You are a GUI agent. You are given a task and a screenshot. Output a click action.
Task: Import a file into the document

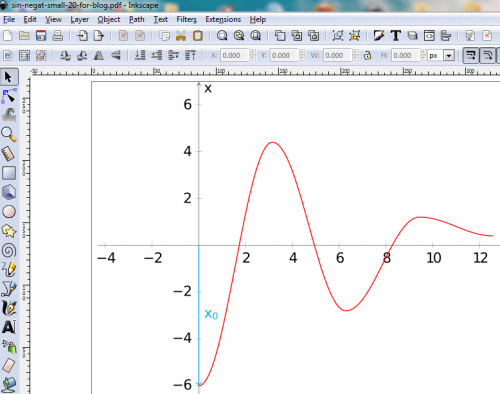pyautogui.click(x=82, y=36)
